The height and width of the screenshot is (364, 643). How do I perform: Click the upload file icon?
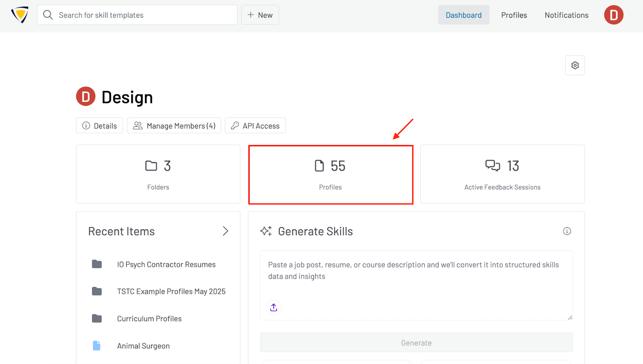[x=274, y=307]
